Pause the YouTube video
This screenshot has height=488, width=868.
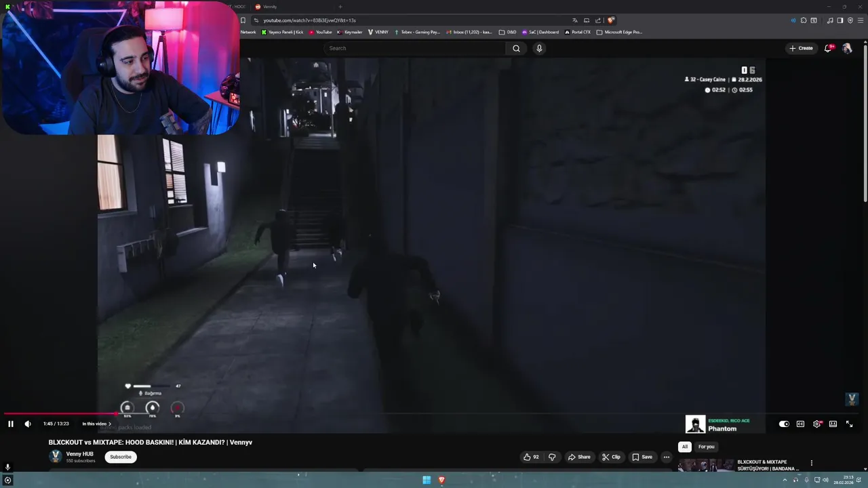point(11,424)
